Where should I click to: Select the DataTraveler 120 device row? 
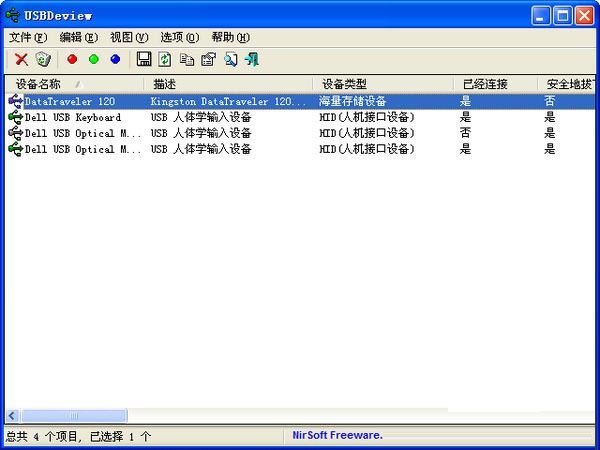tap(70, 101)
